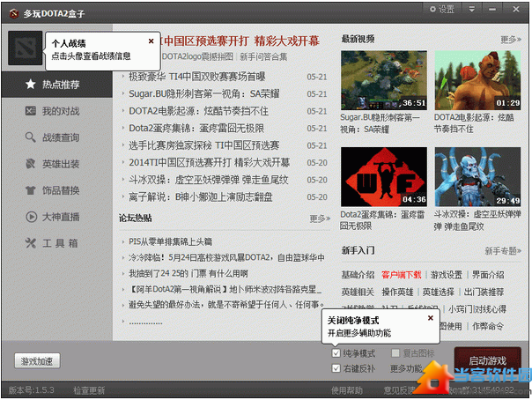Click the gear icon for 设置

click(432, 9)
